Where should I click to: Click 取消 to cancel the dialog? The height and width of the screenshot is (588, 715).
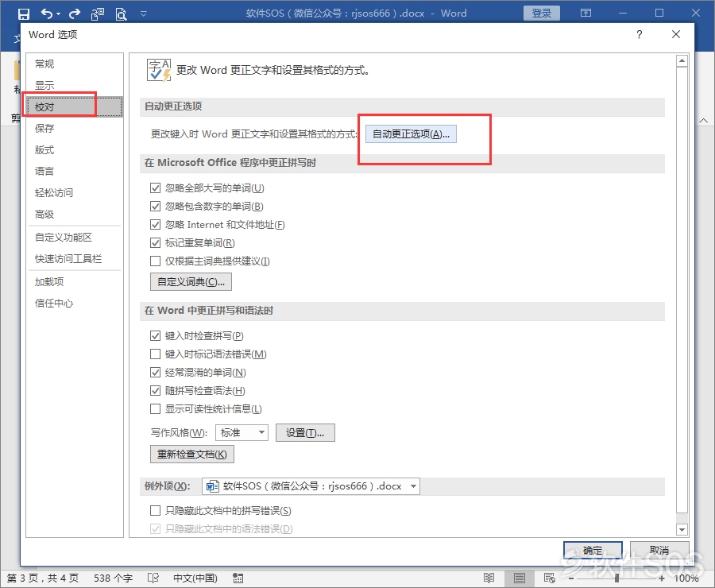click(x=659, y=551)
